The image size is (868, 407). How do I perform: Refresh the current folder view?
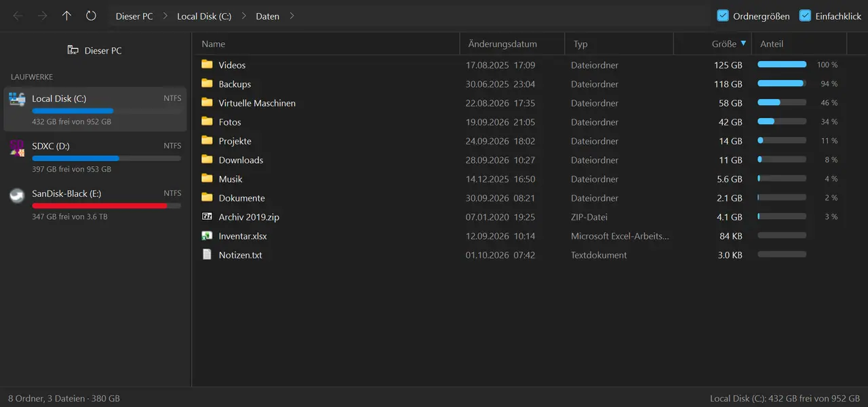click(91, 16)
